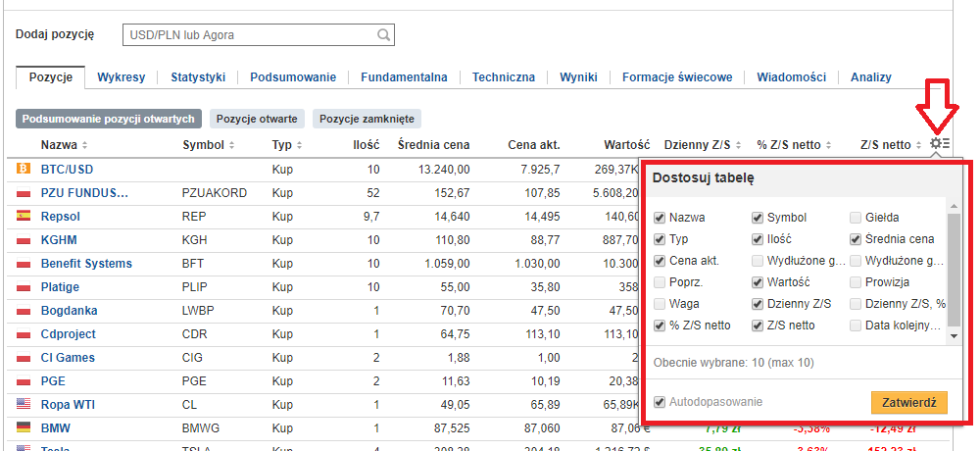Click the Bitcoin icon beside BTC/USD
980x451 pixels.
tap(24, 169)
